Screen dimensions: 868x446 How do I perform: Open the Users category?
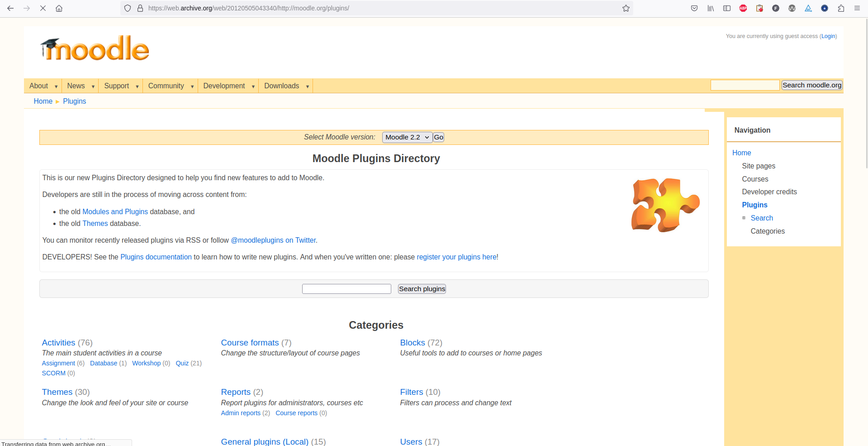point(411,441)
